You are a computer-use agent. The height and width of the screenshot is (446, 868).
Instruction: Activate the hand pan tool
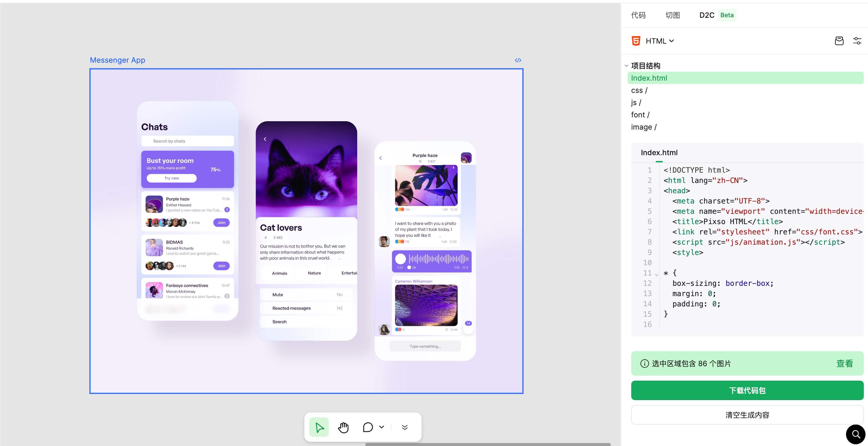coord(343,427)
